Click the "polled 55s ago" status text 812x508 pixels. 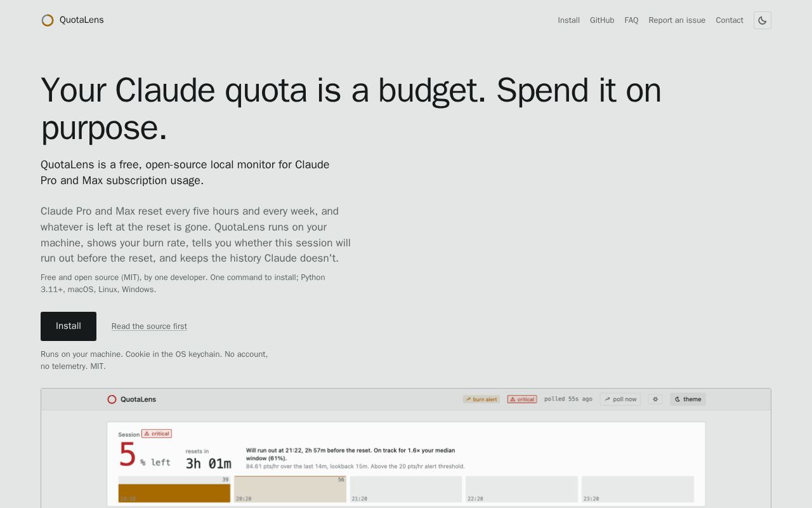click(x=568, y=399)
